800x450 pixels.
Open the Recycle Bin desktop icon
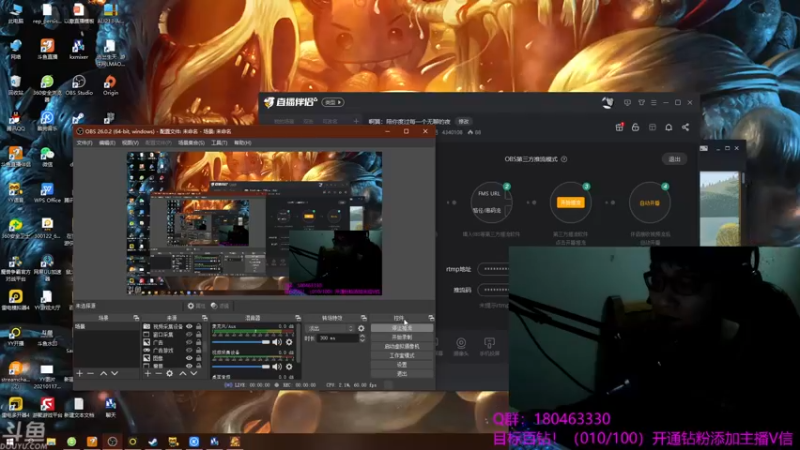(15, 85)
